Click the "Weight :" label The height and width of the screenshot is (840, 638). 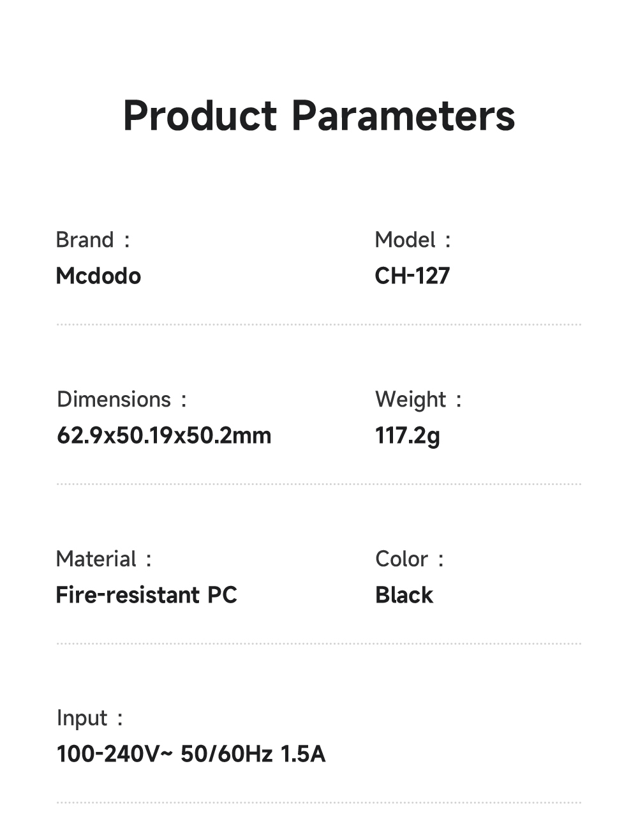tap(418, 400)
